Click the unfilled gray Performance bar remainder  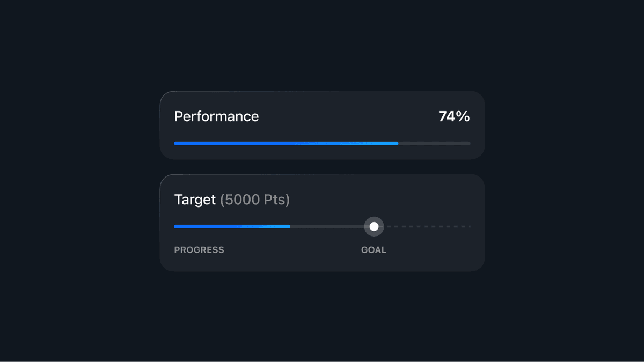[x=434, y=143]
